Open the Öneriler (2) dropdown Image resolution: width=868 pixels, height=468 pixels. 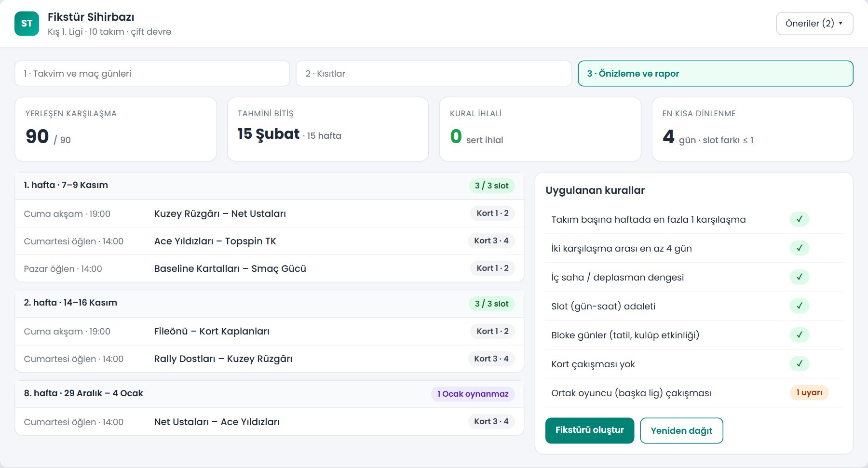(814, 24)
